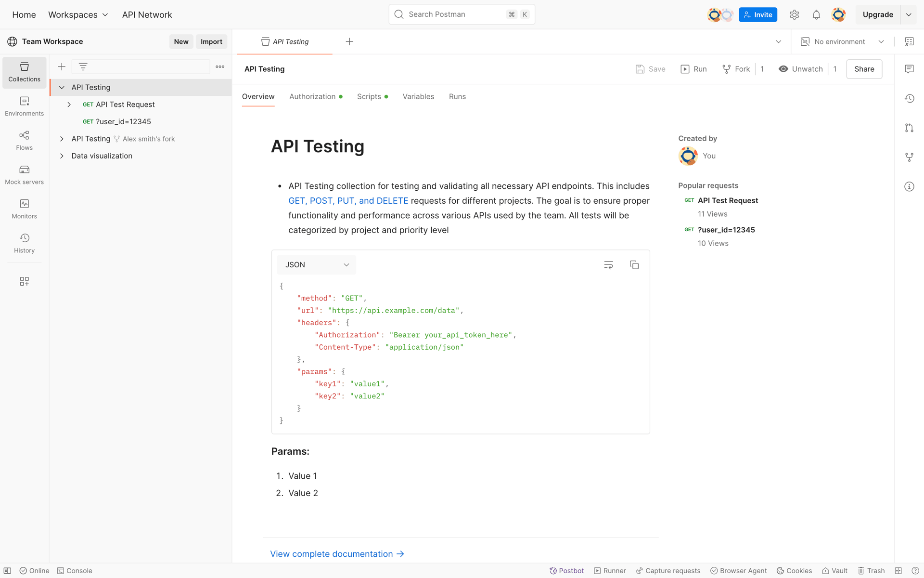
Task: Open the collection info icon
Action: 909,186
